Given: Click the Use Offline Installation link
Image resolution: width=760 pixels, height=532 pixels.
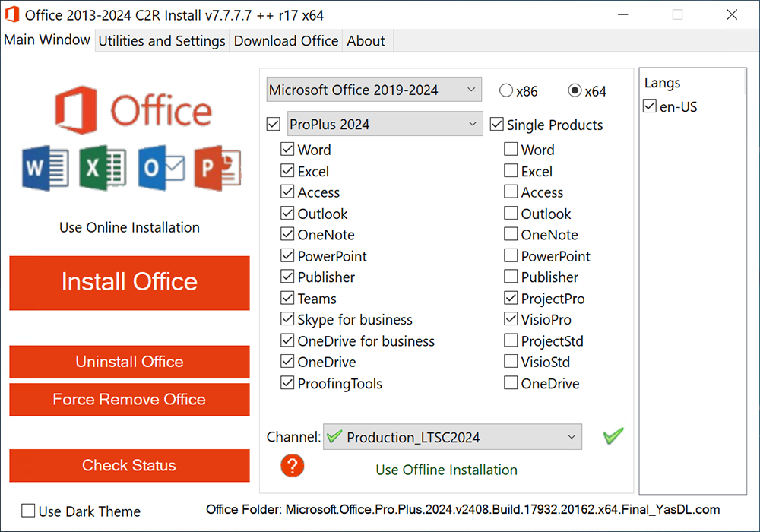Looking at the screenshot, I should coord(446,470).
